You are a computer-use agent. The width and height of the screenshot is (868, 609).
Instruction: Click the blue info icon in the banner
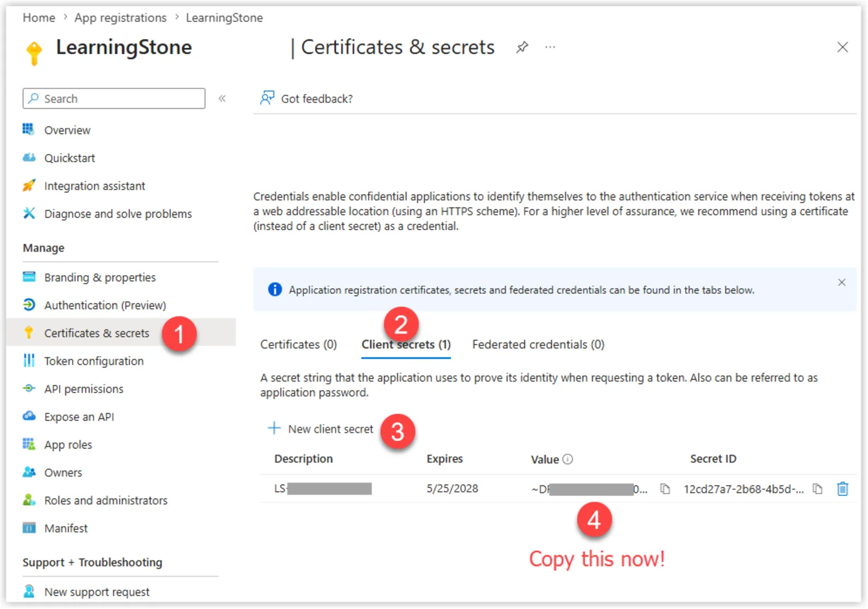275,289
